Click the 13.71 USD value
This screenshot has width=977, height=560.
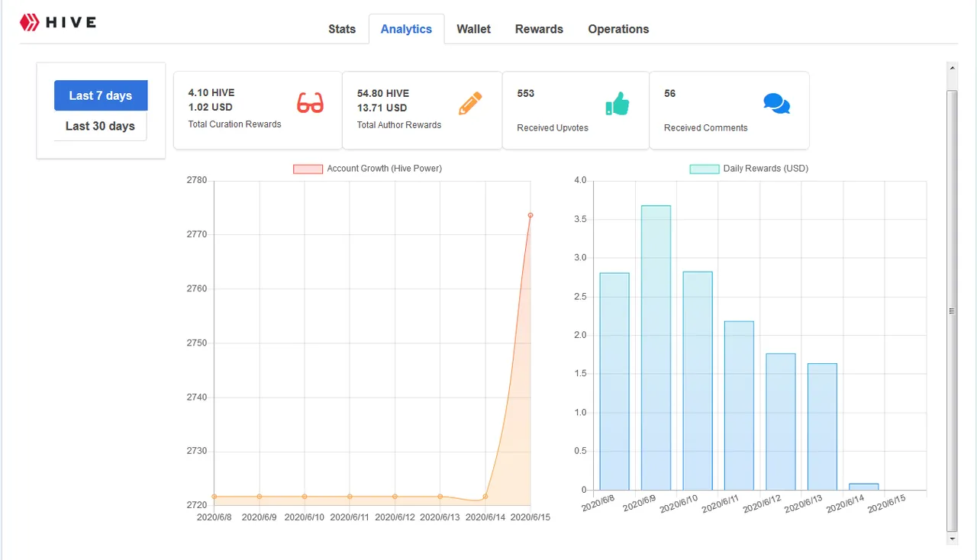click(382, 108)
